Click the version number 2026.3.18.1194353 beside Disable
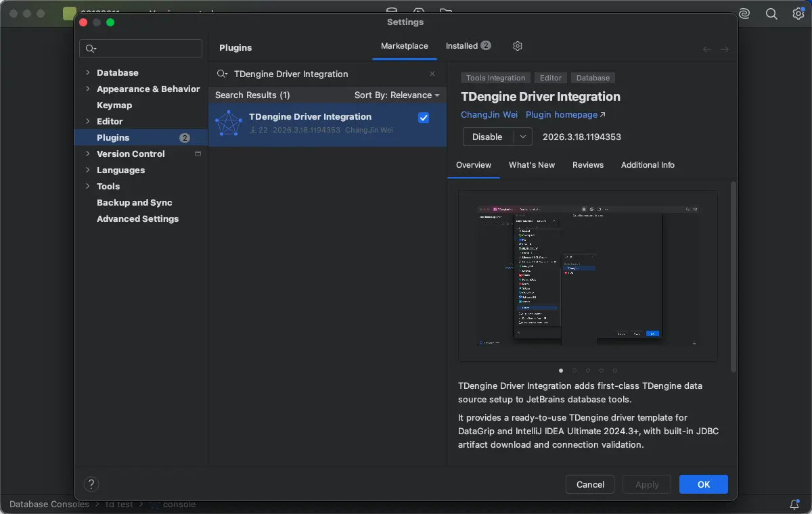Screen dimensions: 812x514 (x=582, y=137)
